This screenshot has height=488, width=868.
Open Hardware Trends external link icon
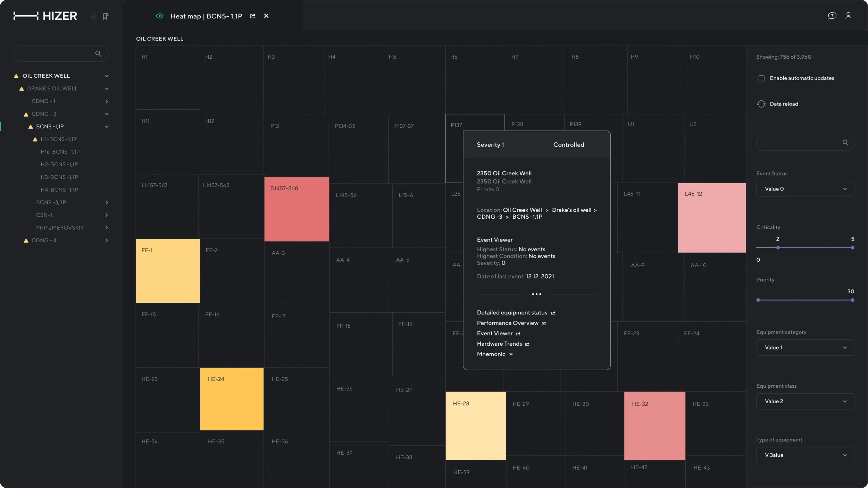527,344
